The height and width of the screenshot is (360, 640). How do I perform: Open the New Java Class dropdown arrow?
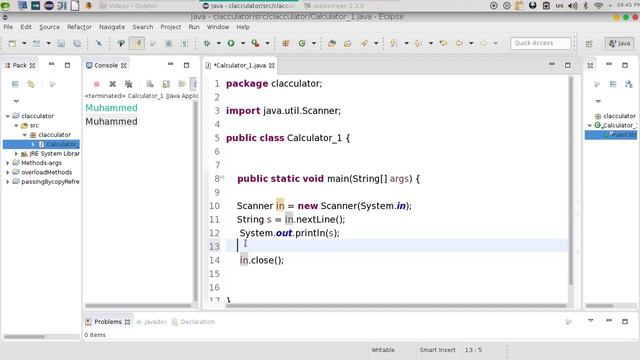[314, 43]
